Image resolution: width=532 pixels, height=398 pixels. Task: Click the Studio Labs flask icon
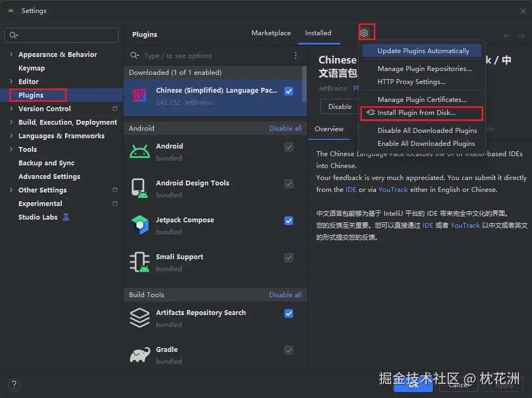tap(66, 217)
